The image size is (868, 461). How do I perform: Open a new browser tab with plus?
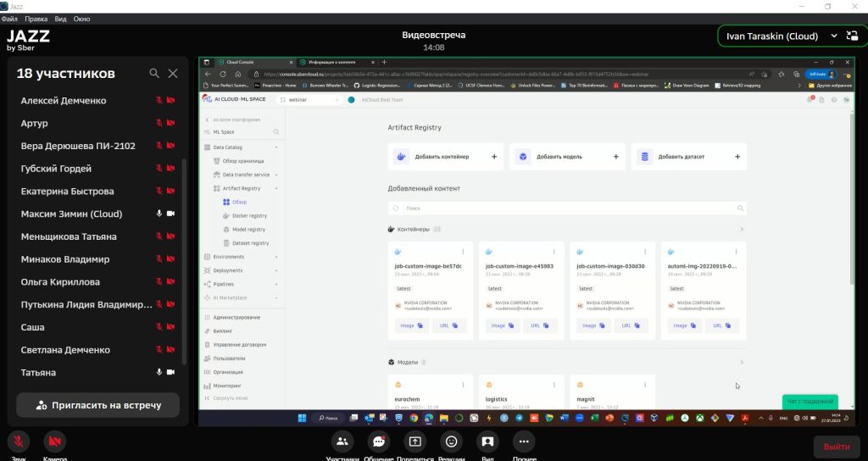(384, 62)
